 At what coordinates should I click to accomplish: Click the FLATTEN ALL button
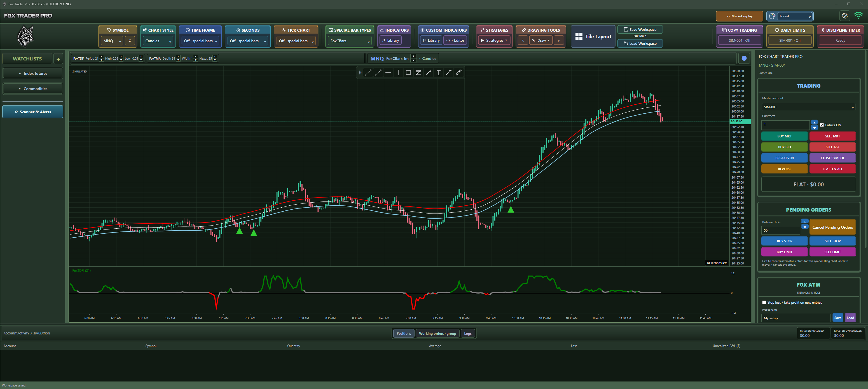click(x=832, y=169)
